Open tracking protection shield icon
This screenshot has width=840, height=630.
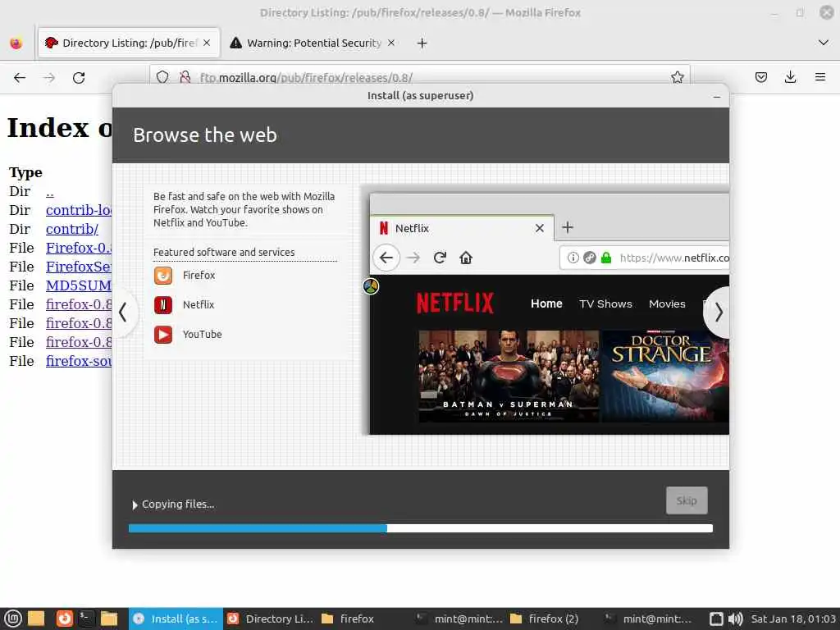(162, 77)
